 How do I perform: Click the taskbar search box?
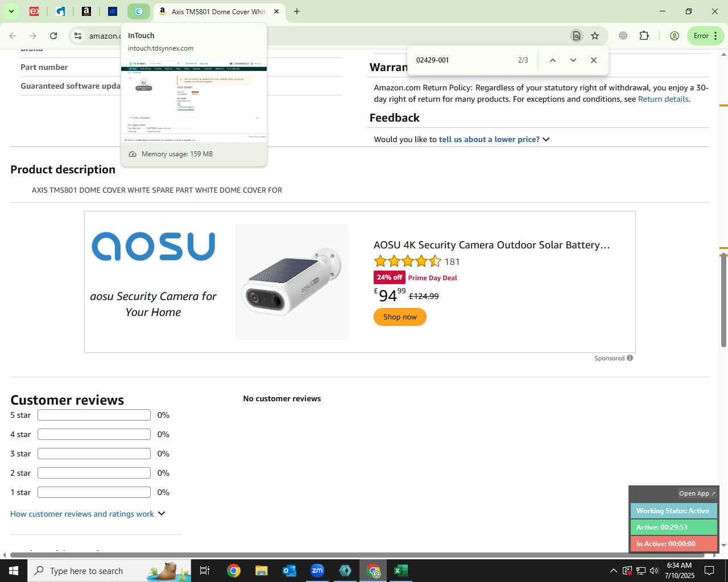pos(109,571)
